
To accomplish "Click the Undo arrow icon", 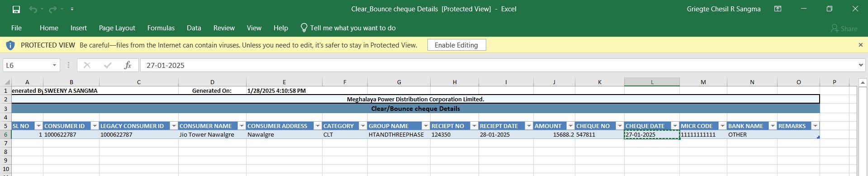I will (x=33, y=9).
